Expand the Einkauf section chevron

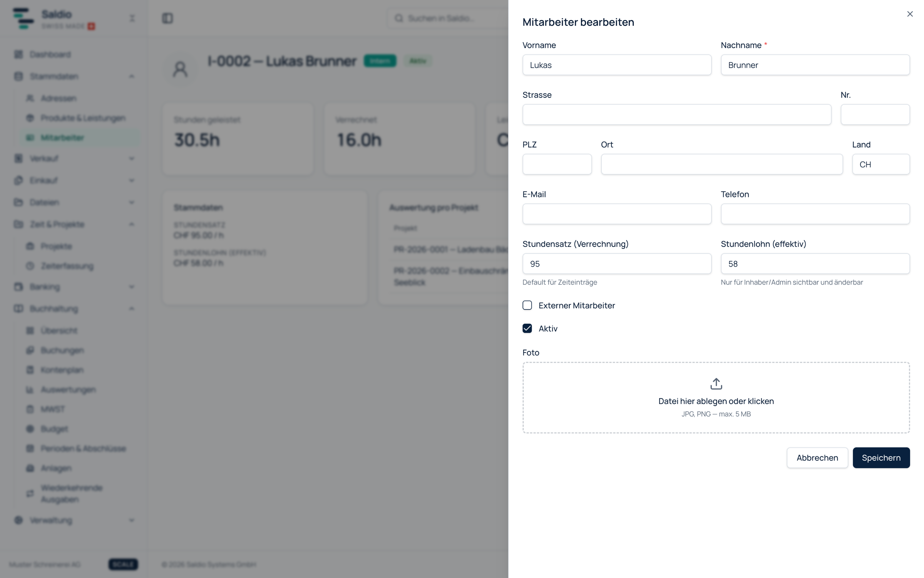132,180
